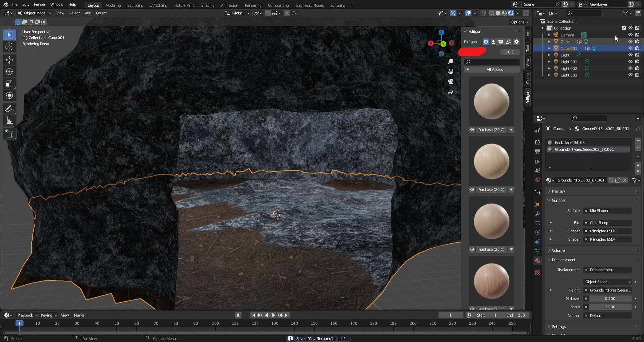644x342 pixels.
Task: Click the viewport zoom magnifier icon
Action: point(451,62)
